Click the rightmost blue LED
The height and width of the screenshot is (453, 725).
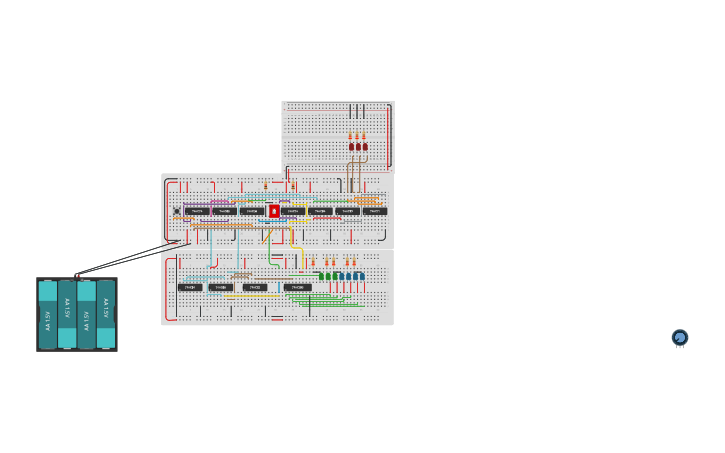coord(358,276)
